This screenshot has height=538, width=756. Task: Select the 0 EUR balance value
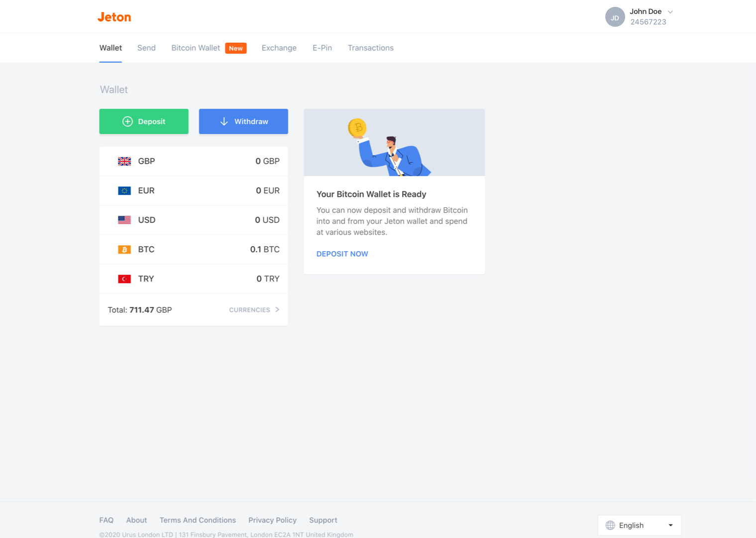point(268,190)
